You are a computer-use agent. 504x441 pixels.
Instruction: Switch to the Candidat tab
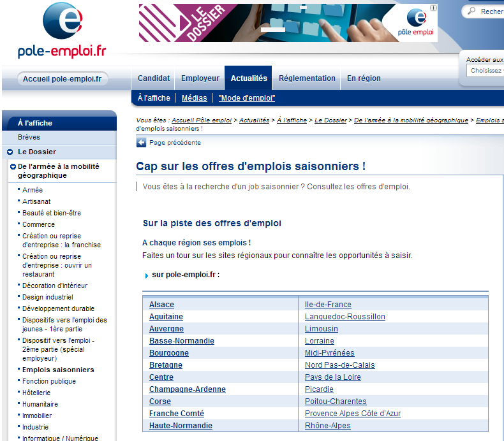(154, 78)
